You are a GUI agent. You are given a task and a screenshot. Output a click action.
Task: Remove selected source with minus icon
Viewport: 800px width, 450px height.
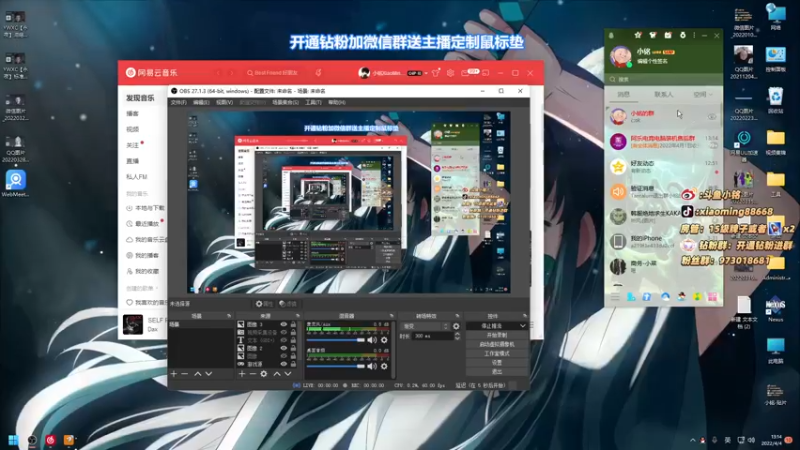253,374
